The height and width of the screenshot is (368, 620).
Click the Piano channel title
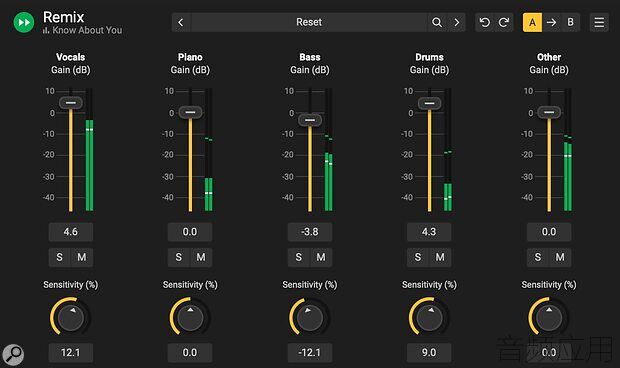coord(190,57)
